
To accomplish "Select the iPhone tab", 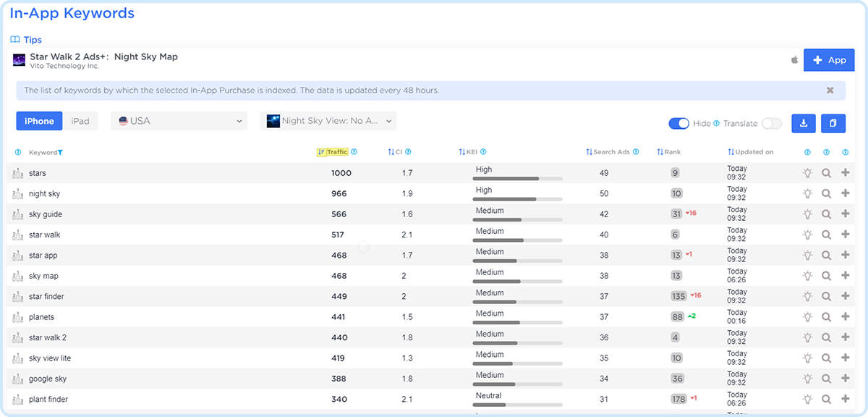I will pos(39,121).
